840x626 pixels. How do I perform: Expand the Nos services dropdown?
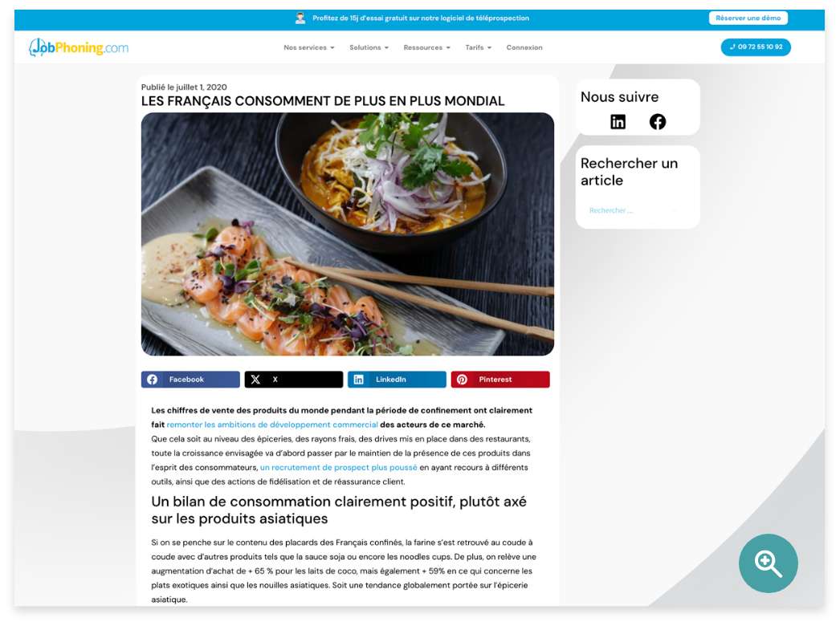(x=309, y=47)
